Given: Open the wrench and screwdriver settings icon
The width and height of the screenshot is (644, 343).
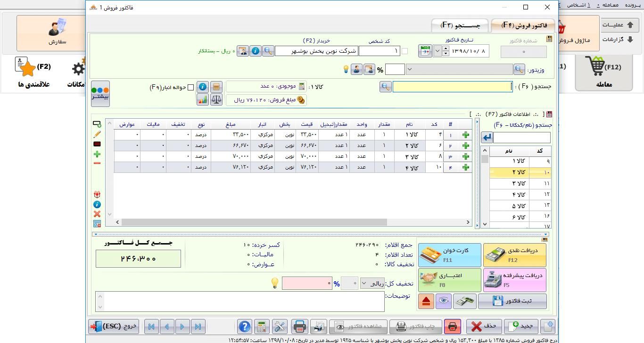Looking at the screenshot, I should tap(280, 327).
